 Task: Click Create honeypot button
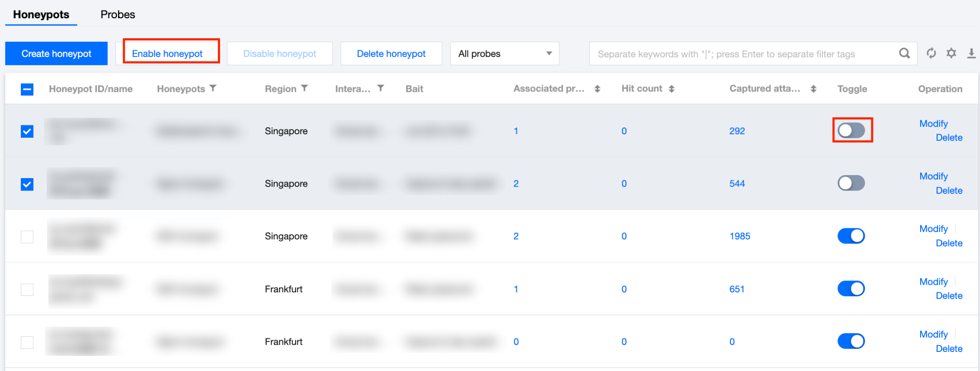[x=56, y=54]
